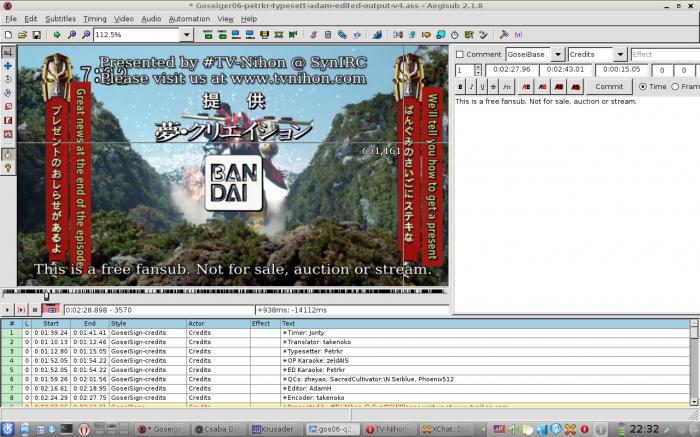The width and height of the screenshot is (700, 437).
Task: Open the Credits actor dropdown
Action: tap(620, 54)
